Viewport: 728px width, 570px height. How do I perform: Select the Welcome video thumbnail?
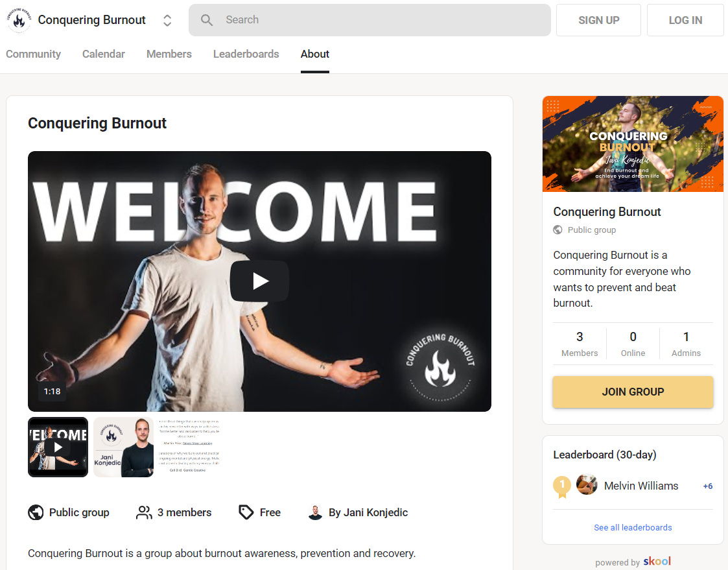(58, 447)
